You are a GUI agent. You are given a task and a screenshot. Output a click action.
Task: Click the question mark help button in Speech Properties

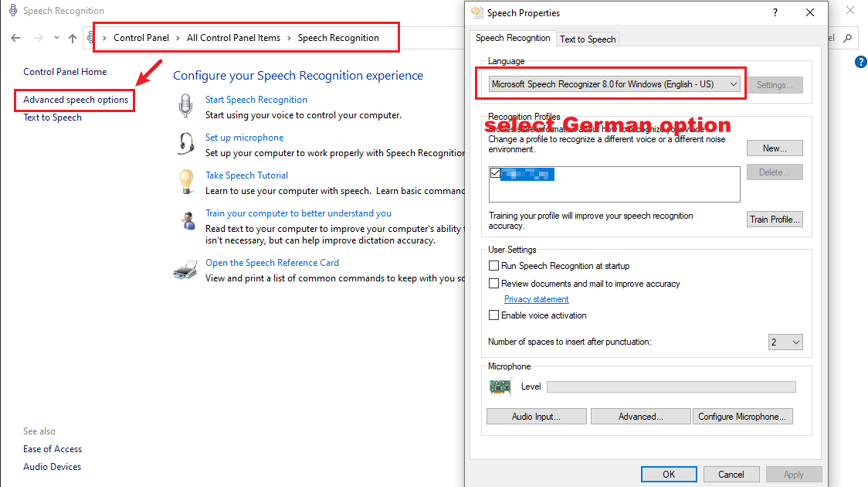775,12
